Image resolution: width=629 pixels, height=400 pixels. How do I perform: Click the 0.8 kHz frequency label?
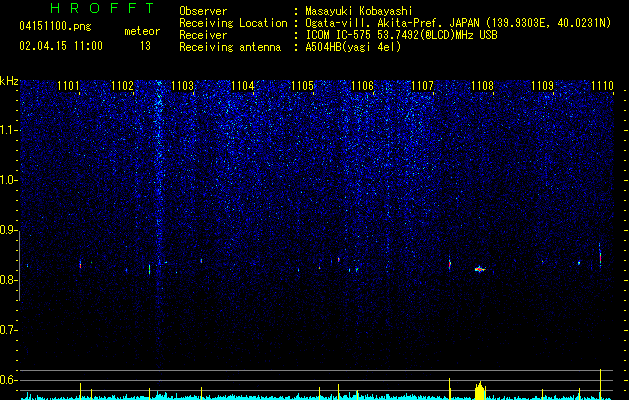pos(9,280)
